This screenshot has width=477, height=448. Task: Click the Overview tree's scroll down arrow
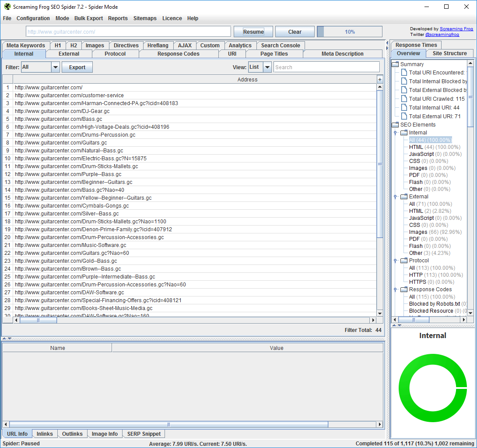click(470, 313)
